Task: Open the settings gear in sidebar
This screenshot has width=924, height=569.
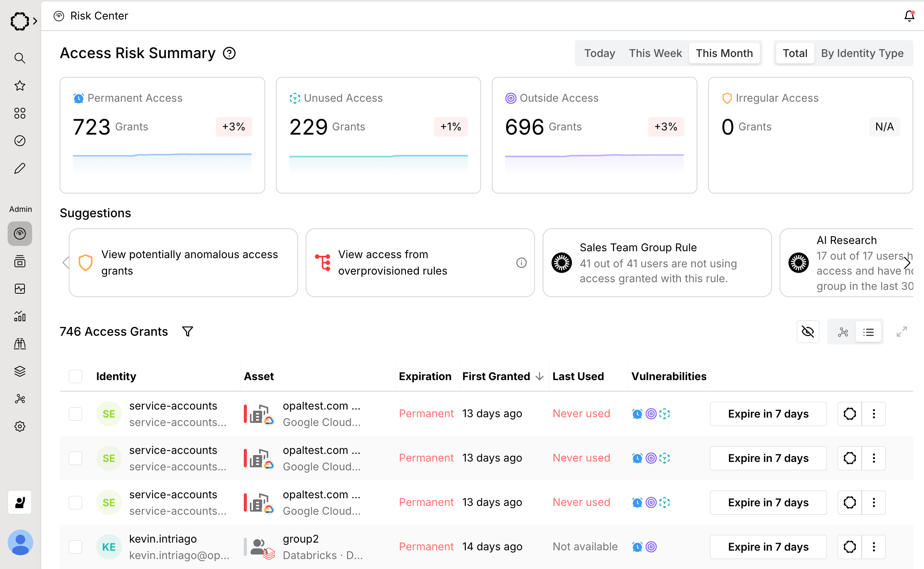Action: tap(20, 426)
